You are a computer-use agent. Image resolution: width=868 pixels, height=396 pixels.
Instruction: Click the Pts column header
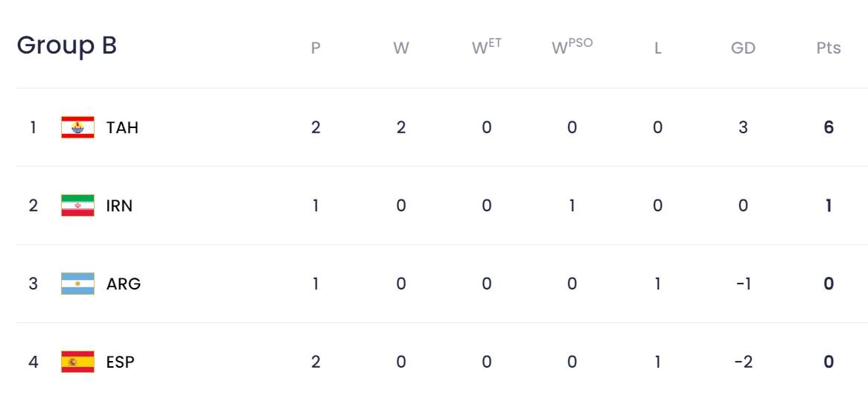pyautogui.click(x=828, y=49)
